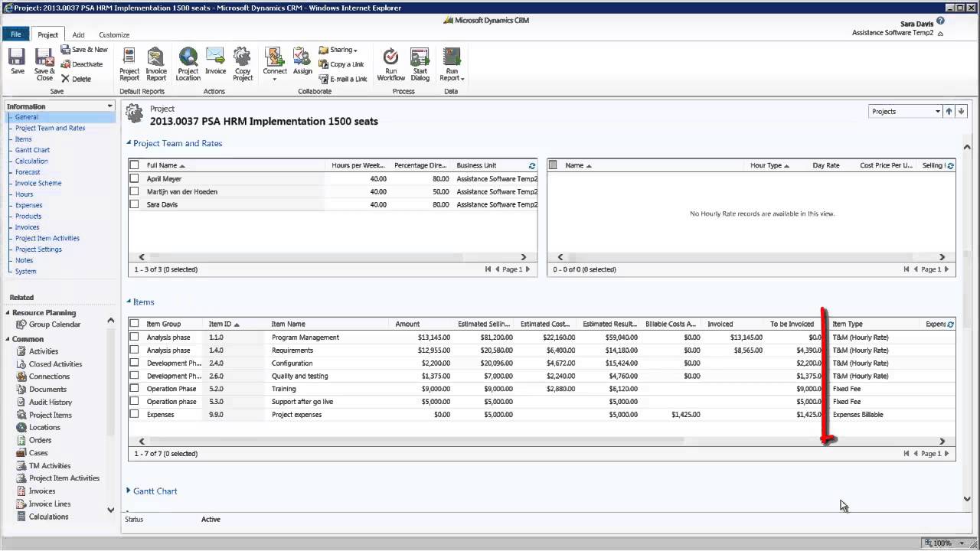Select all rows in project team grid
This screenshot has width=980, height=551.
click(135, 165)
